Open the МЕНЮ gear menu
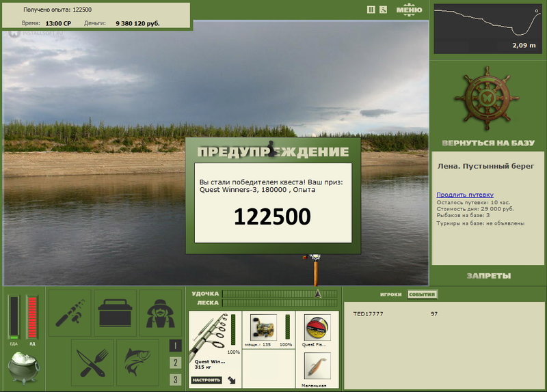 tap(409, 10)
